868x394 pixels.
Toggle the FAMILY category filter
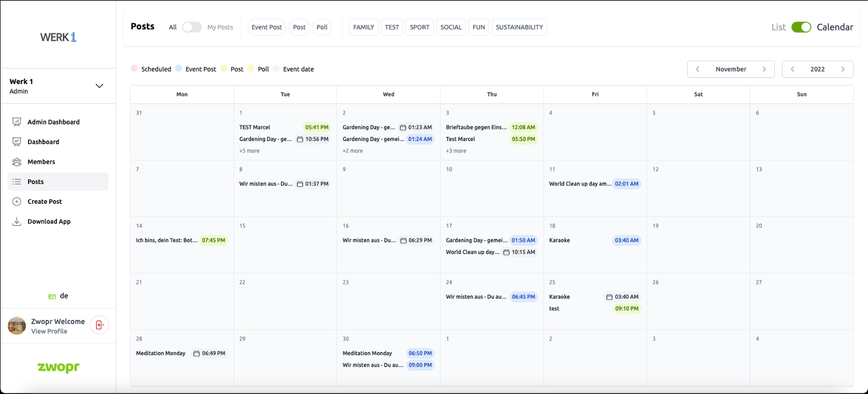click(x=364, y=27)
